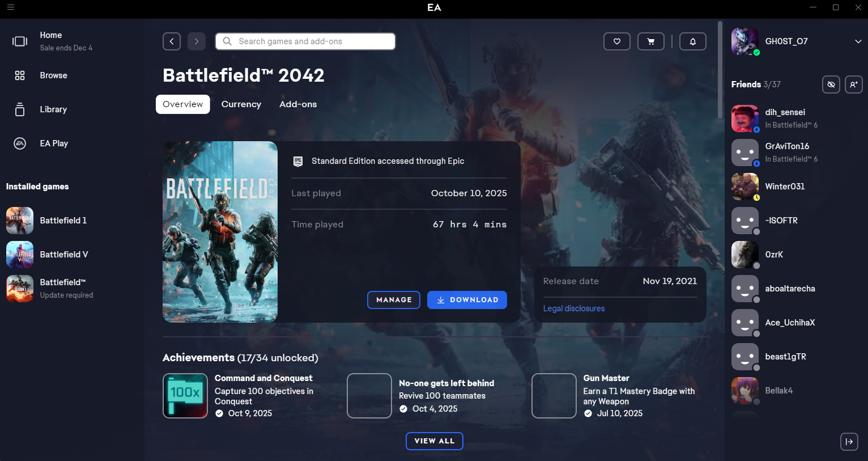The image size is (868, 461).
Task: Click the EA Play logo icon
Action: 20,143
